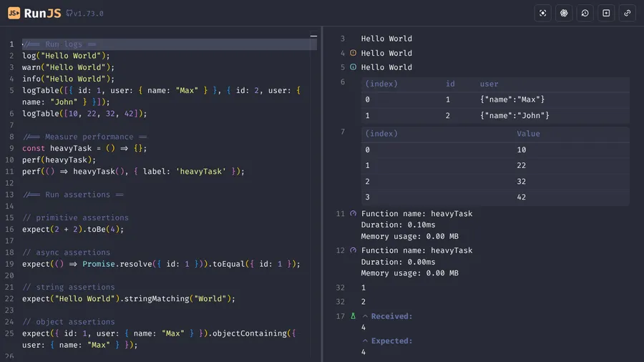Open the AI assistant (OpenAI logo) button

click(x=564, y=13)
